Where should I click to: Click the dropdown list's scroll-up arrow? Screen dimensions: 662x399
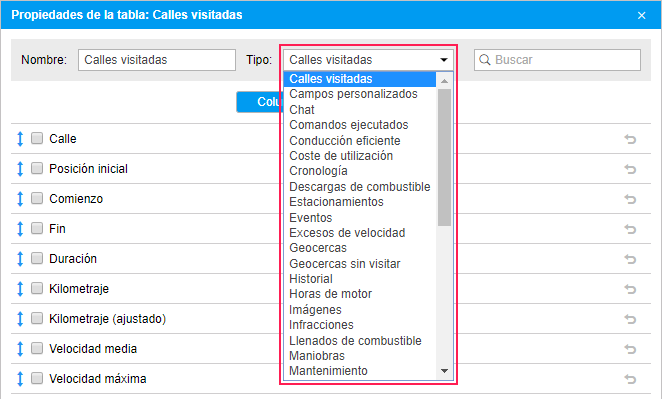(444, 81)
